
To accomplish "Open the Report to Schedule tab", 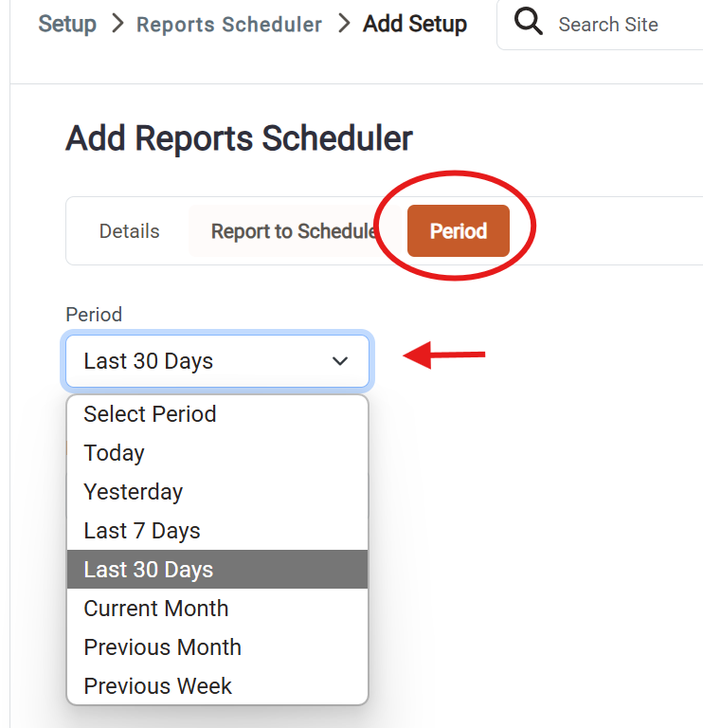I will click(295, 231).
